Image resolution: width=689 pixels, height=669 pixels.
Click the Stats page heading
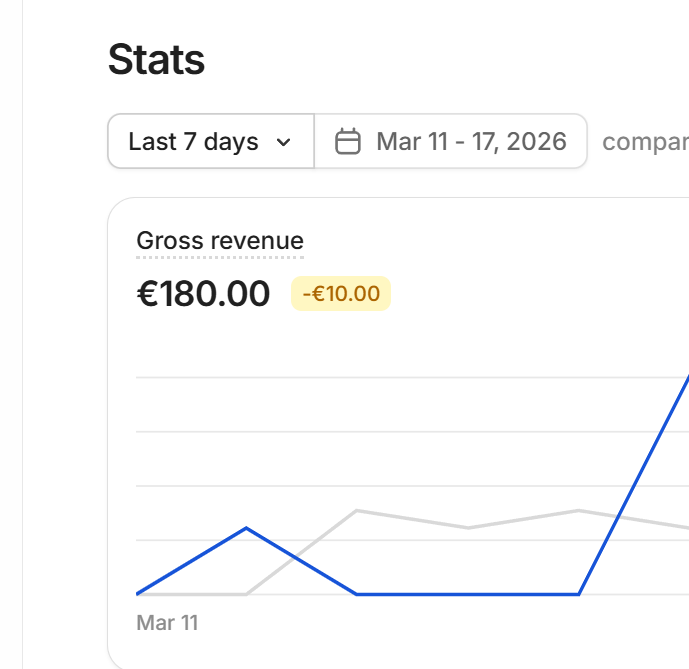156,60
